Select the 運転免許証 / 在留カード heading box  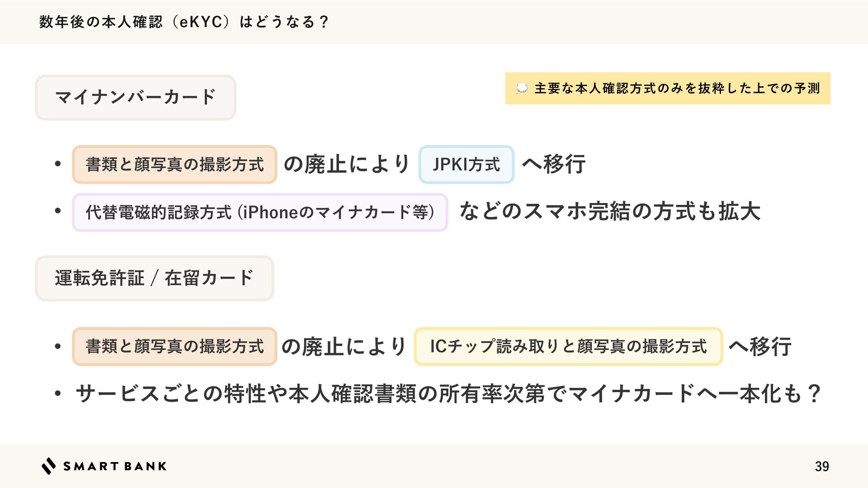coord(155,278)
